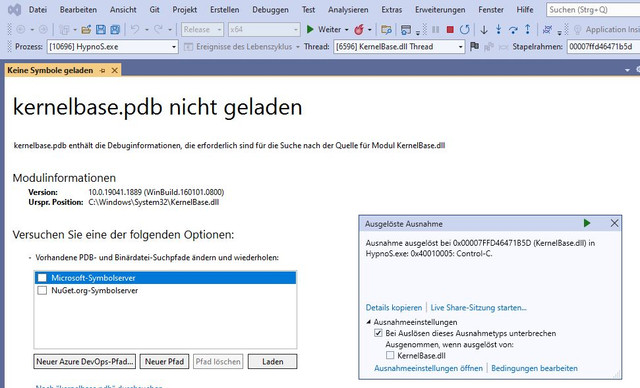Viewport: 640px width, 388px height.
Task: Uncheck Bei Auslösen dieses Ausnahmetyps unterbrechen
Action: 378,333
